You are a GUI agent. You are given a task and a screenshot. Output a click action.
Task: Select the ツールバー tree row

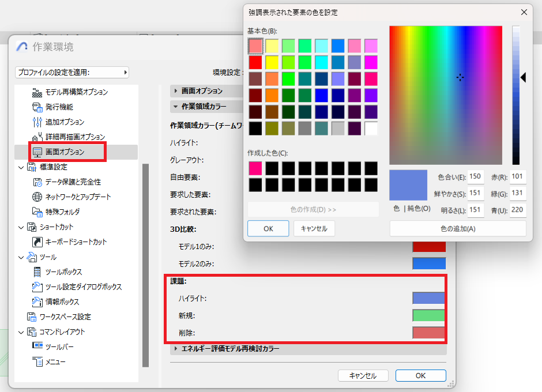[x=76, y=346]
